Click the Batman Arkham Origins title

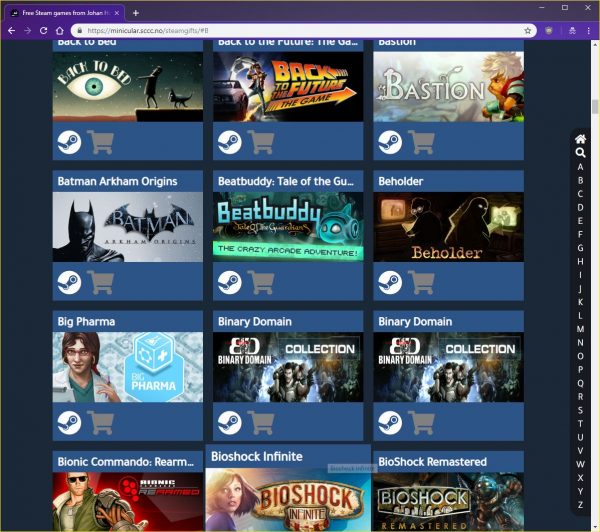(x=117, y=181)
